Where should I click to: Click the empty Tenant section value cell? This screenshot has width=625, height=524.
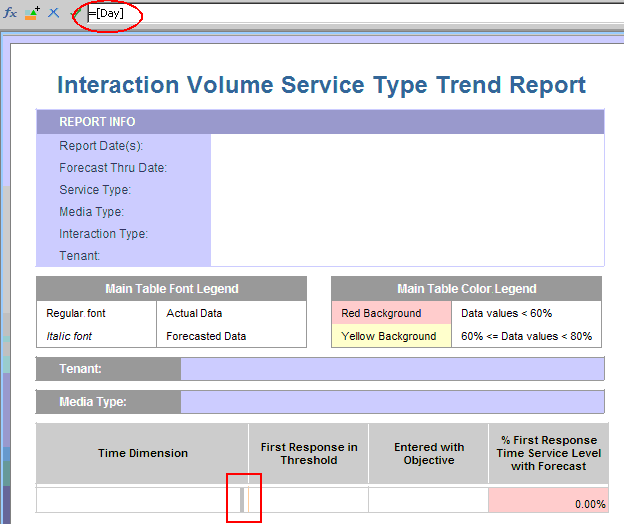[x=392, y=369]
